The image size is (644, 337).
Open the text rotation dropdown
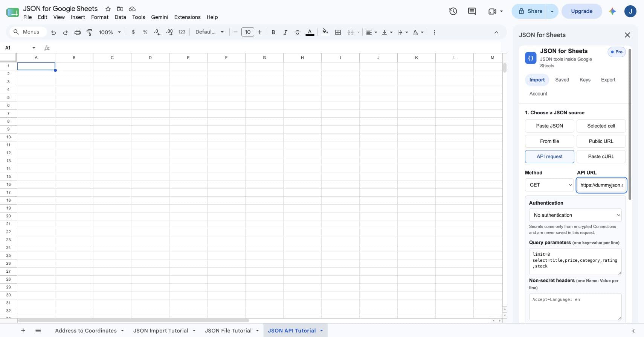click(418, 32)
